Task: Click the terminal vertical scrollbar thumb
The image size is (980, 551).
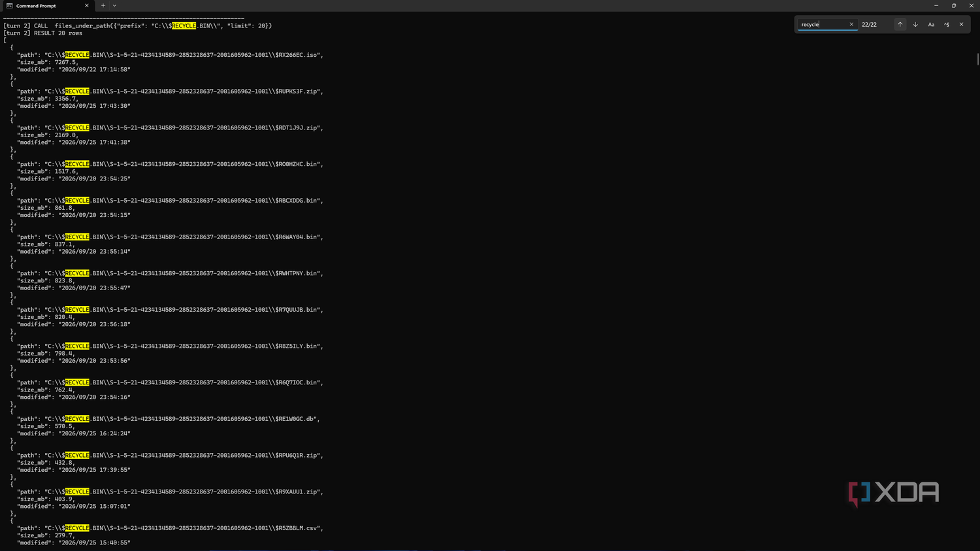Action: 977,59
